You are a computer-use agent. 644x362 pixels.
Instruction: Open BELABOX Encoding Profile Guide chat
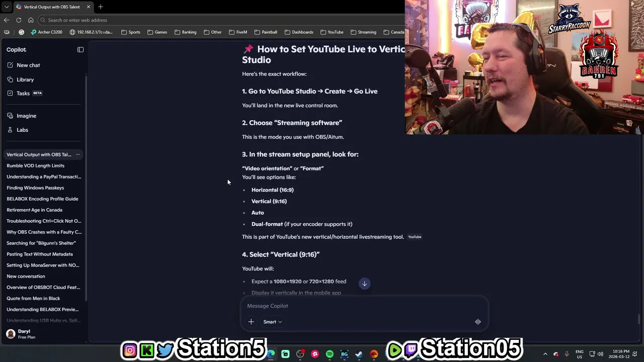[x=42, y=199]
